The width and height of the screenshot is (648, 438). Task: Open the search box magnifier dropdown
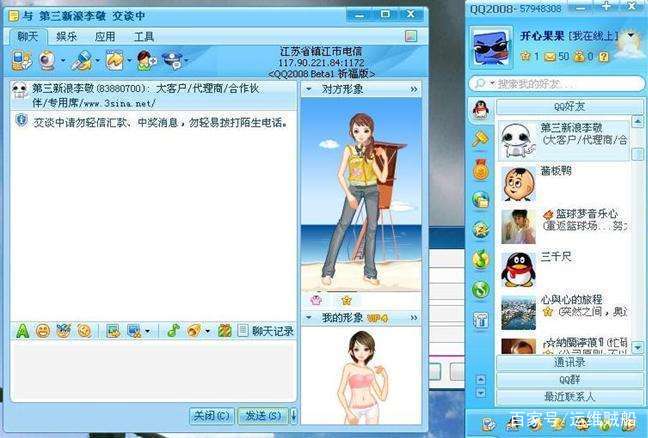[x=492, y=84]
